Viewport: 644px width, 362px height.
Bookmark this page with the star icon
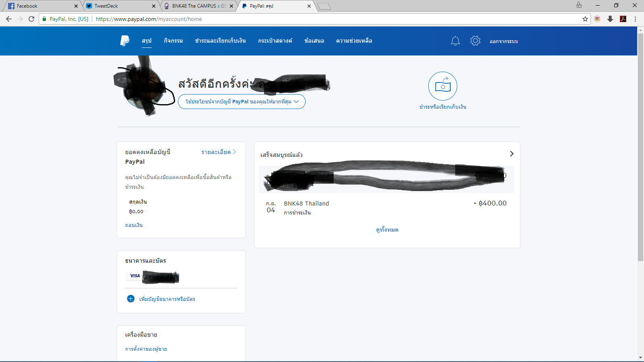click(585, 19)
